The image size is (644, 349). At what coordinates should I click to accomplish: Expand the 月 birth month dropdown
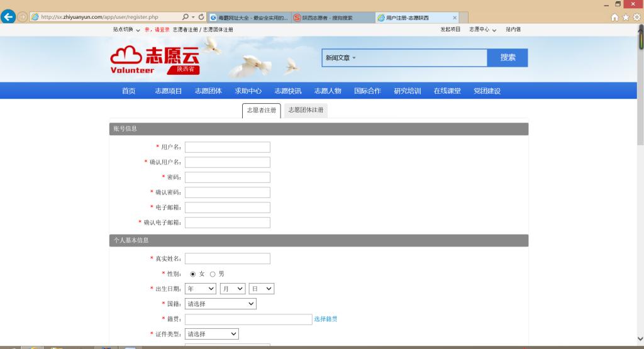point(232,289)
